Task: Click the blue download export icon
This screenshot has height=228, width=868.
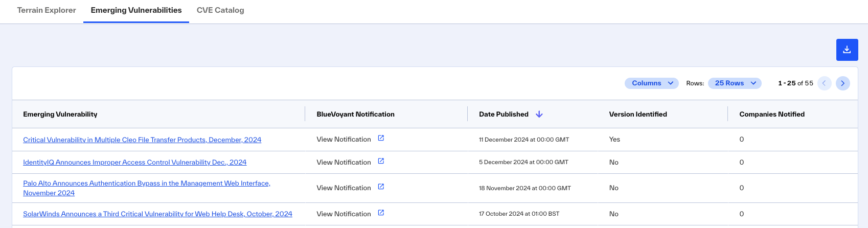Action: click(847, 50)
